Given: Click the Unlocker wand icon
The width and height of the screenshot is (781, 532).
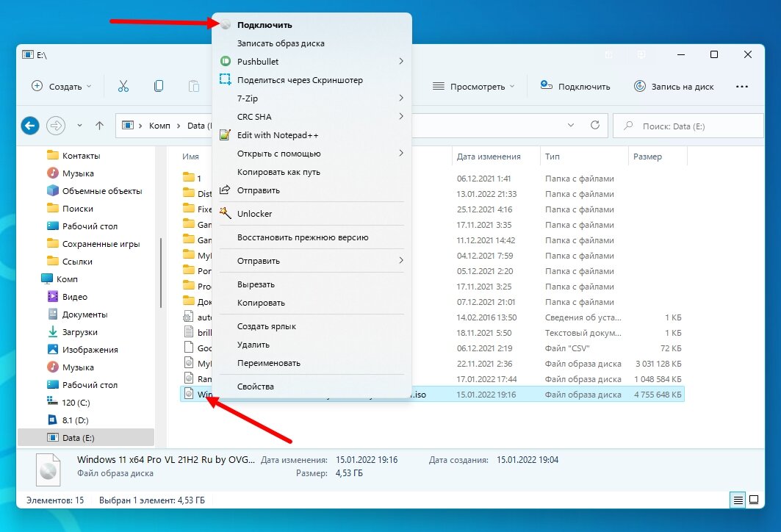Looking at the screenshot, I should click(225, 213).
